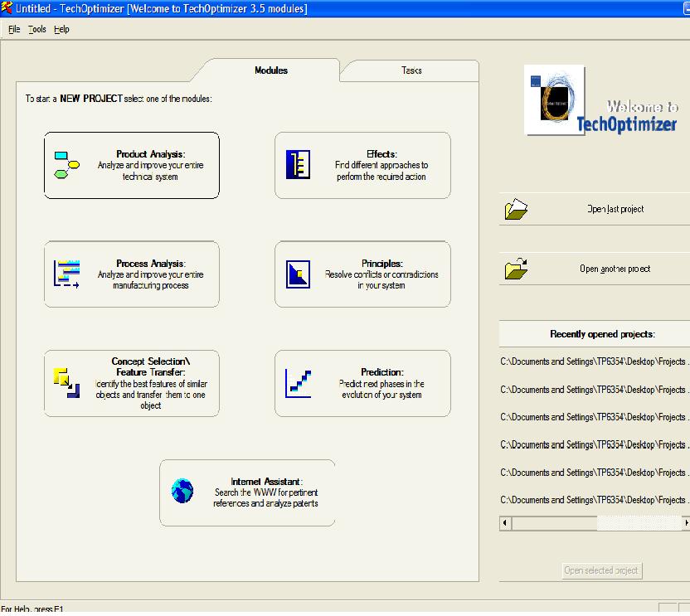This screenshot has width=690, height=616.
Task: Open the File menu
Action: [14, 30]
